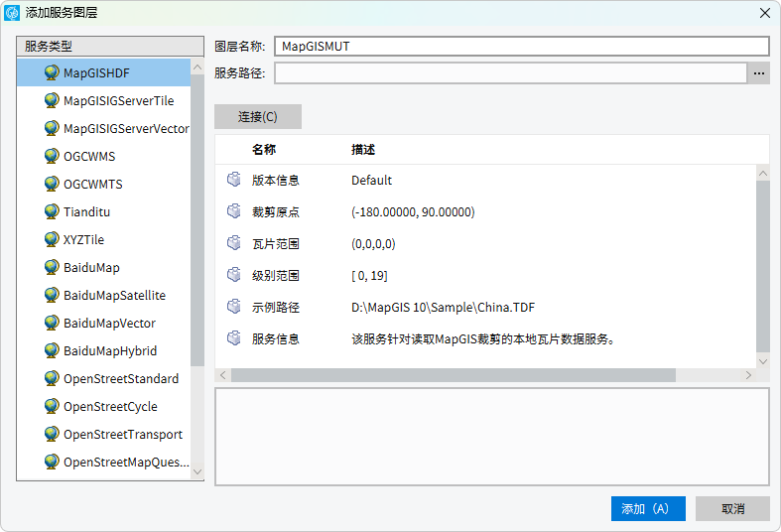Select BaiduMap service type
This screenshot has height=532, width=781.
(103, 268)
